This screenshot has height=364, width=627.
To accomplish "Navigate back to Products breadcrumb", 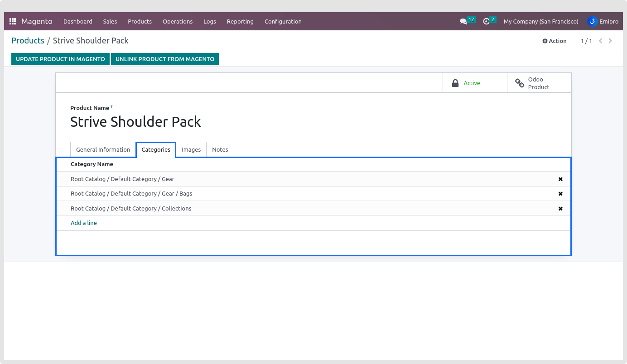I will click(28, 41).
